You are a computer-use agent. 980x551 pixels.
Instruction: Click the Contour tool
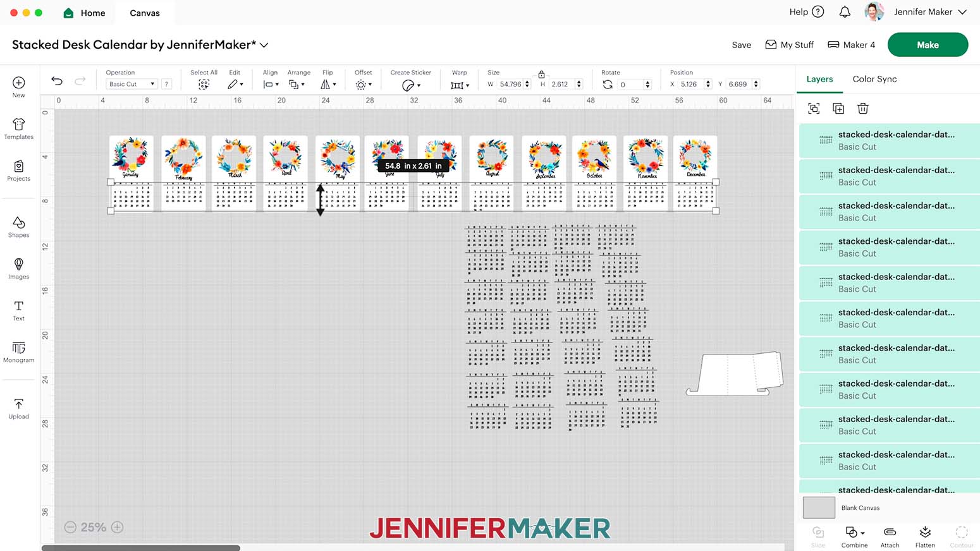(x=961, y=536)
